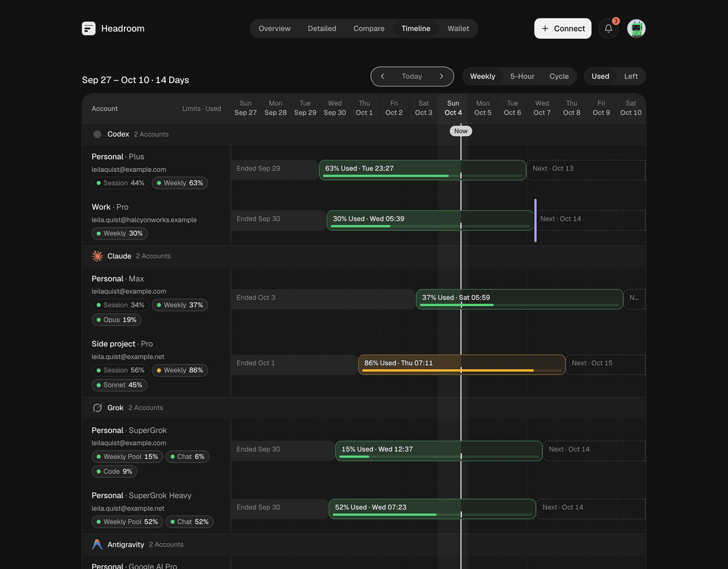Screen dimensions: 728x569
Task: Click the Grok provider icon
Action: (x=97, y=407)
